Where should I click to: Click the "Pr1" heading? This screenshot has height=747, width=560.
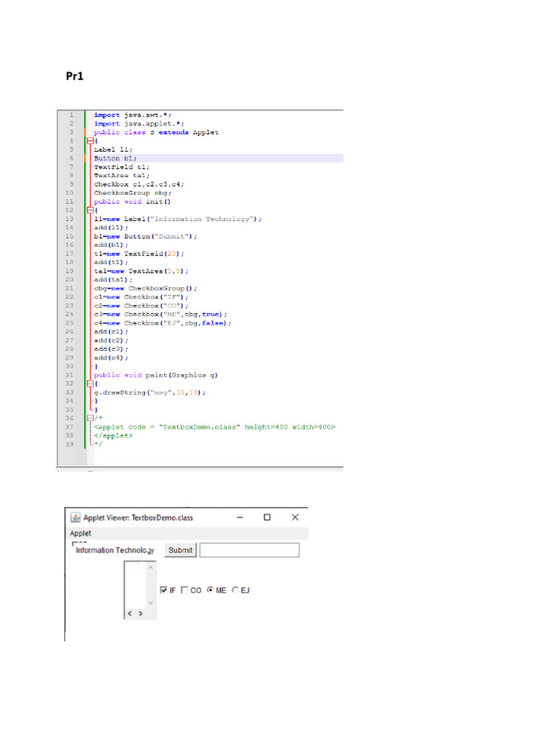coord(75,76)
